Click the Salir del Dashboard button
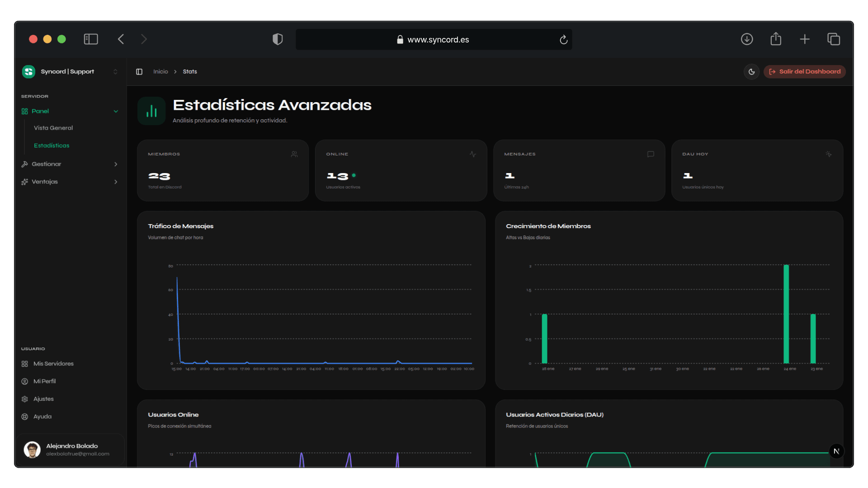Viewport: 868px width, 488px height. point(804,71)
